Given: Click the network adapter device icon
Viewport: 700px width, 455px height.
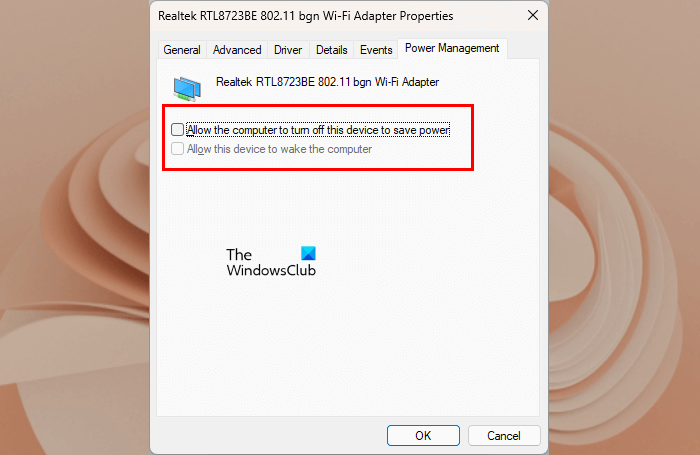Looking at the screenshot, I should click(187, 88).
